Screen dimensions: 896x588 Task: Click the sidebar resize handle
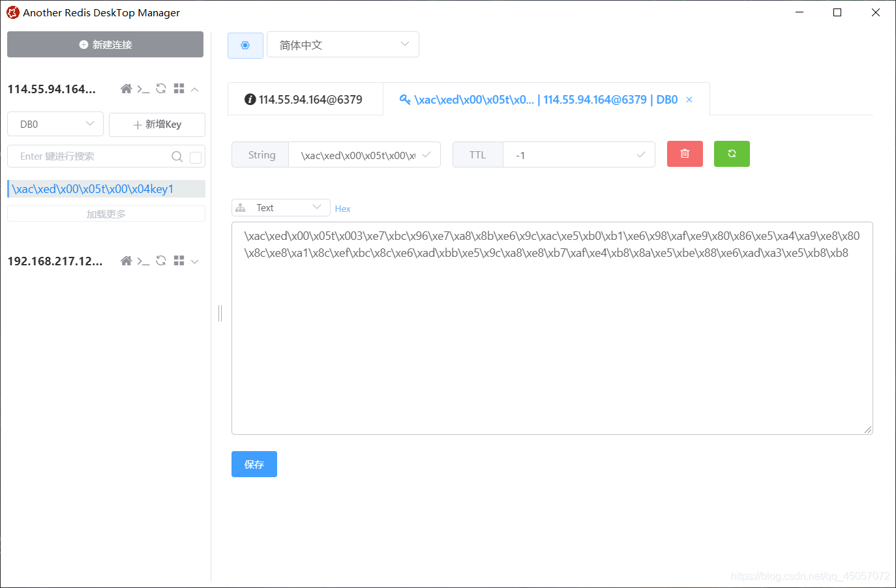(220, 313)
